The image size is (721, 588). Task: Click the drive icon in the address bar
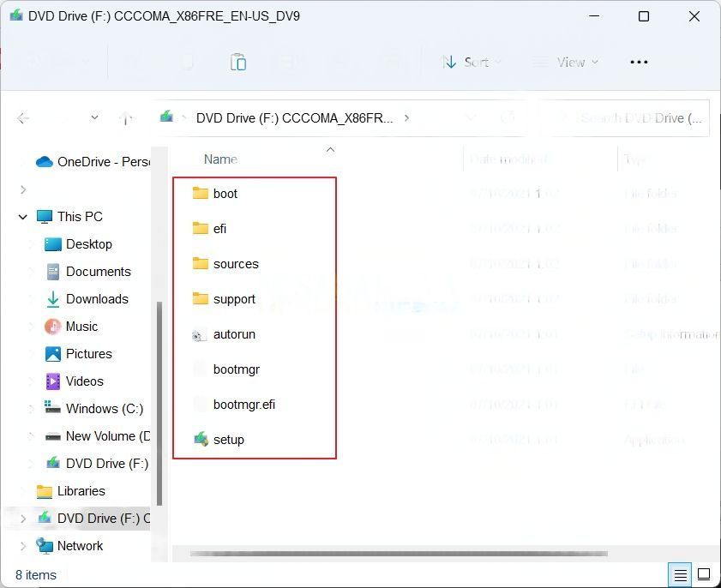pos(166,117)
